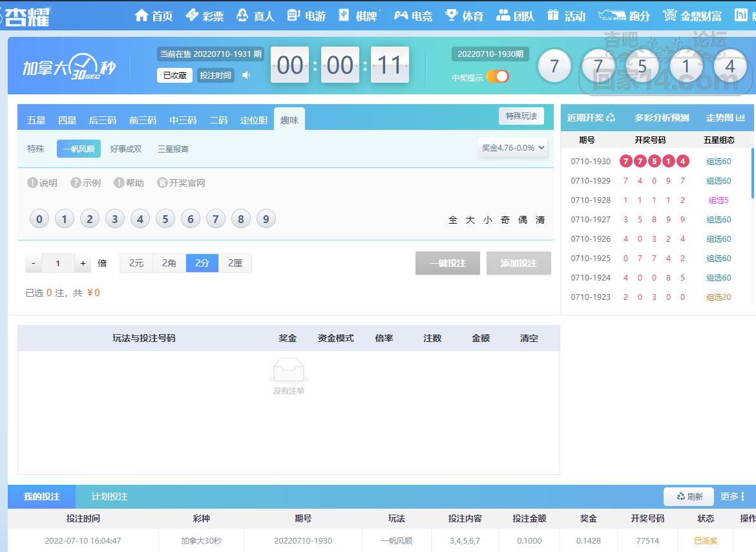Viewport: 756px width, 552px height.
Task: Open the 开奖官网 official site icon
Action: coord(162,183)
